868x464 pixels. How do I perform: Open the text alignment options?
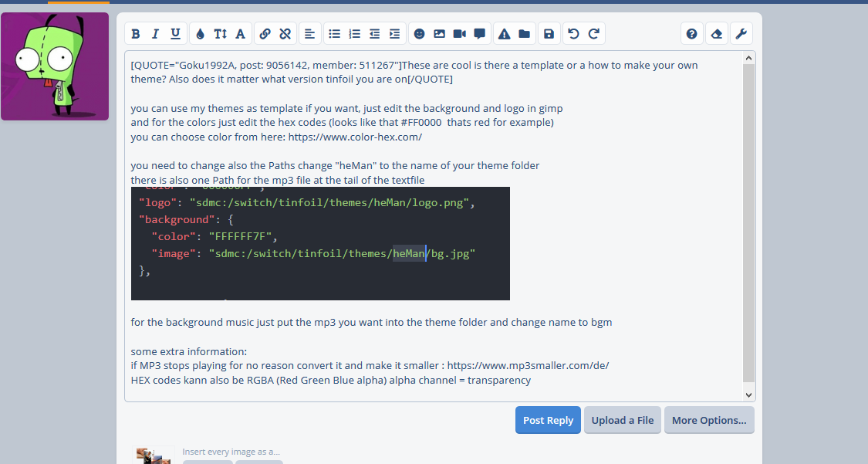point(310,34)
